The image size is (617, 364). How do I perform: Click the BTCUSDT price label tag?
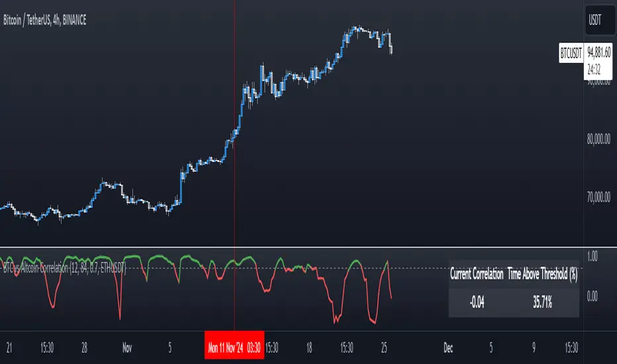571,53
